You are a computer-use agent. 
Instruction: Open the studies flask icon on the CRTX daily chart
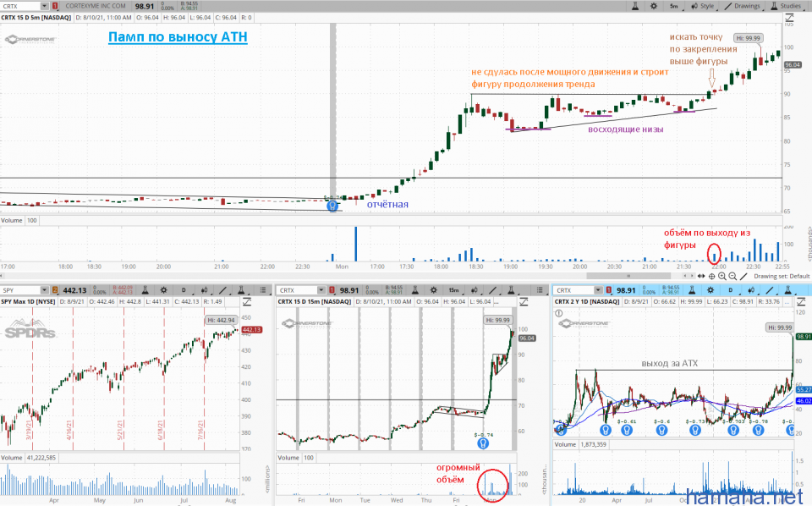click(x=787, y=290)
